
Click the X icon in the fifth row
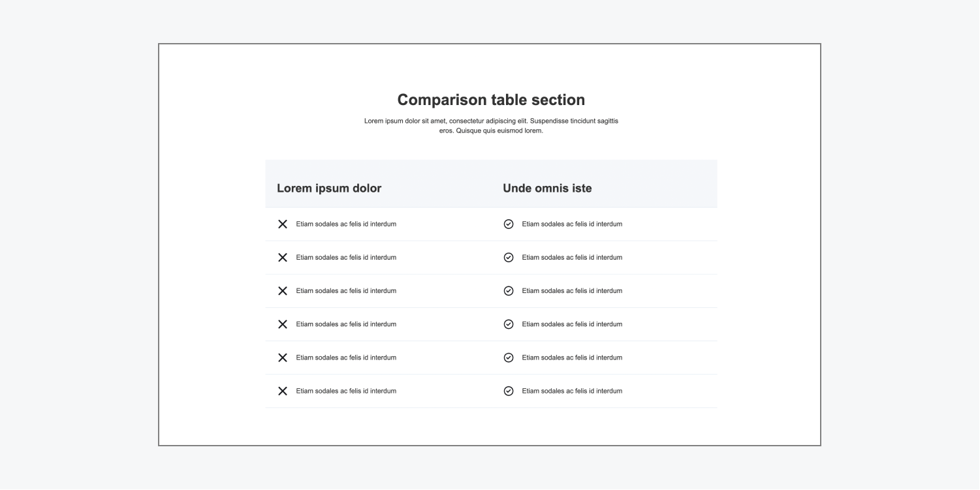[283, 358]
